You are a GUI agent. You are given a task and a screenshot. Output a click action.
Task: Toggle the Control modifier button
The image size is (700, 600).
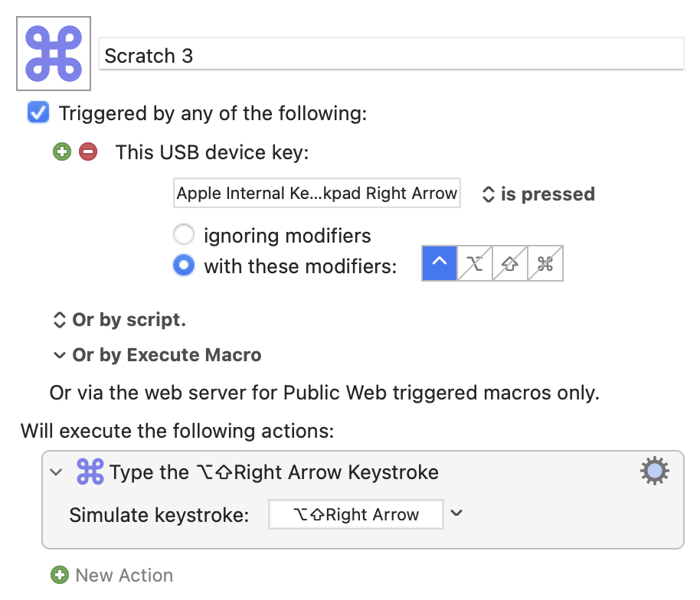440,264
